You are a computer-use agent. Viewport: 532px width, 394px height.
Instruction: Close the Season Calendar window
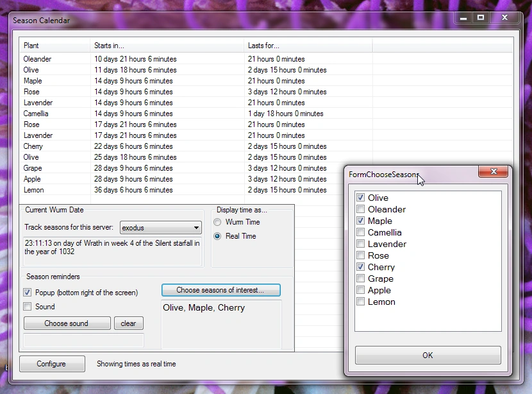pyautogui.click(x=504, y=18)
